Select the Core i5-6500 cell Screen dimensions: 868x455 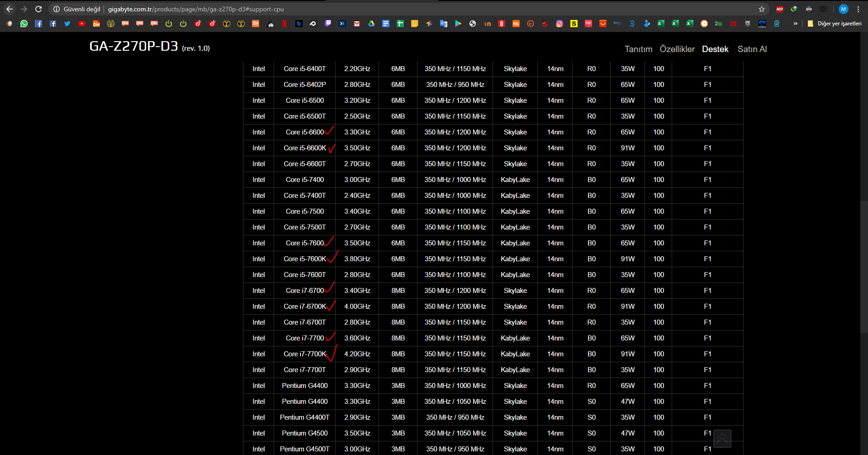tap(305, 101)
